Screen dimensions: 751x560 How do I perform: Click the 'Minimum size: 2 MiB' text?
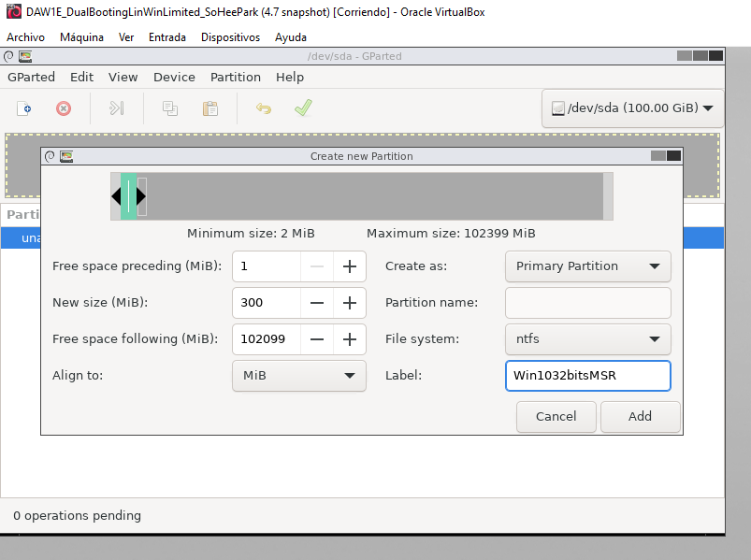click(251, 233)
